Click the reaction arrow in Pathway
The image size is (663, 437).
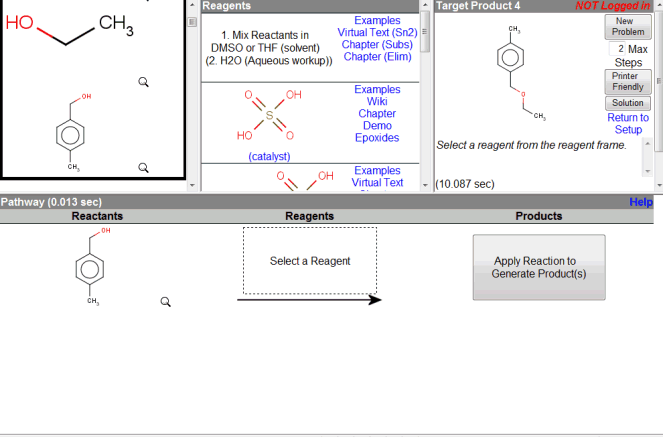(x=309, y=300)
